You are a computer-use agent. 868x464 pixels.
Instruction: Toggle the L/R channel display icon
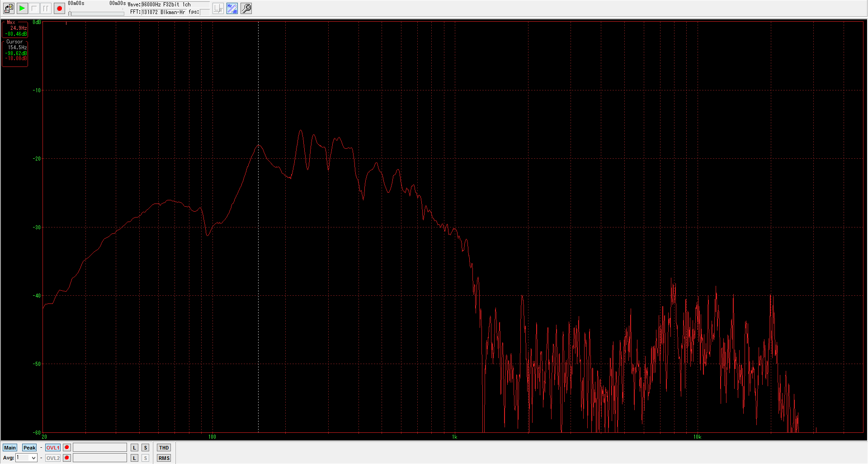pyautogui.click(x=218, y=8)
